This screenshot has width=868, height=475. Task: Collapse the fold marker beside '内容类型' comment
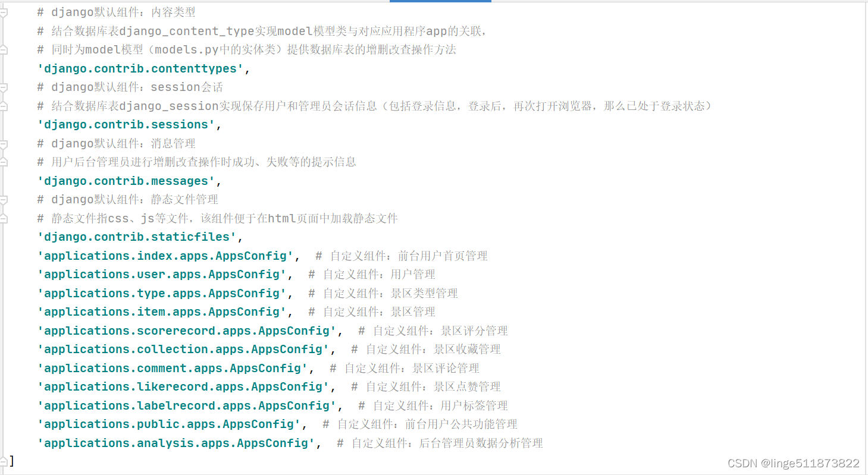[x=3, y=12]
